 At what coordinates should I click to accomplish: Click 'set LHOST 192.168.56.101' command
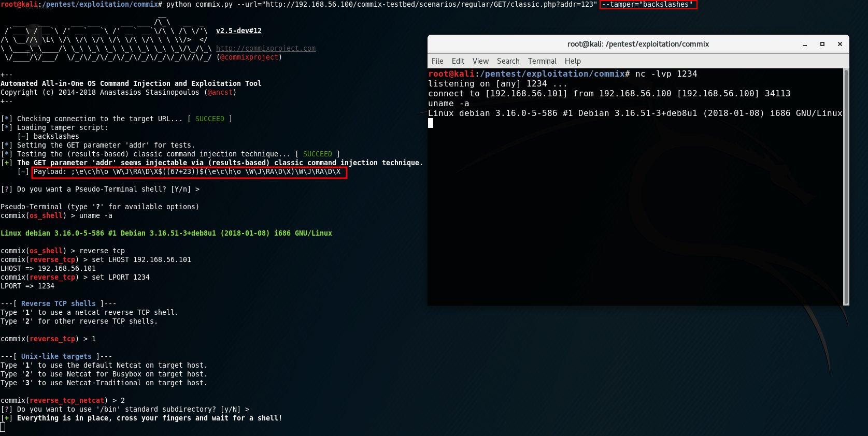(x=141, y=259)
